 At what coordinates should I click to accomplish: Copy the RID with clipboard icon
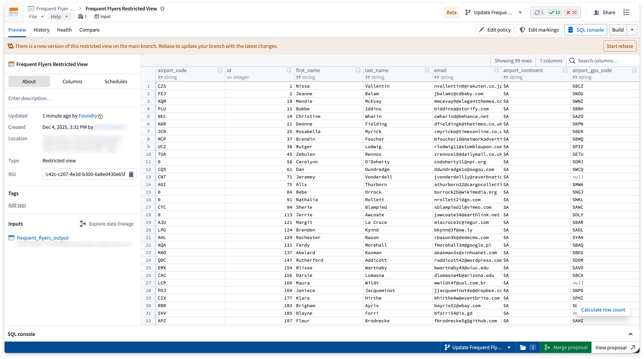point(131,174)
